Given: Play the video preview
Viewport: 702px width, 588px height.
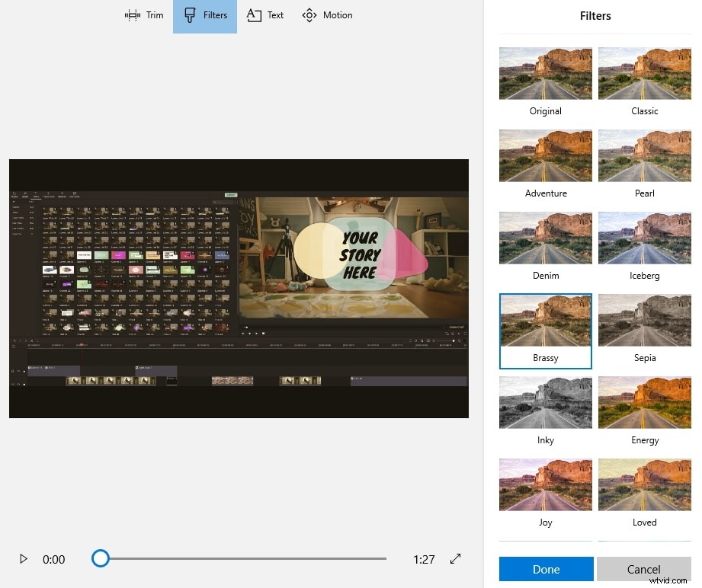Looking at the screenshot, I should 24,559.
